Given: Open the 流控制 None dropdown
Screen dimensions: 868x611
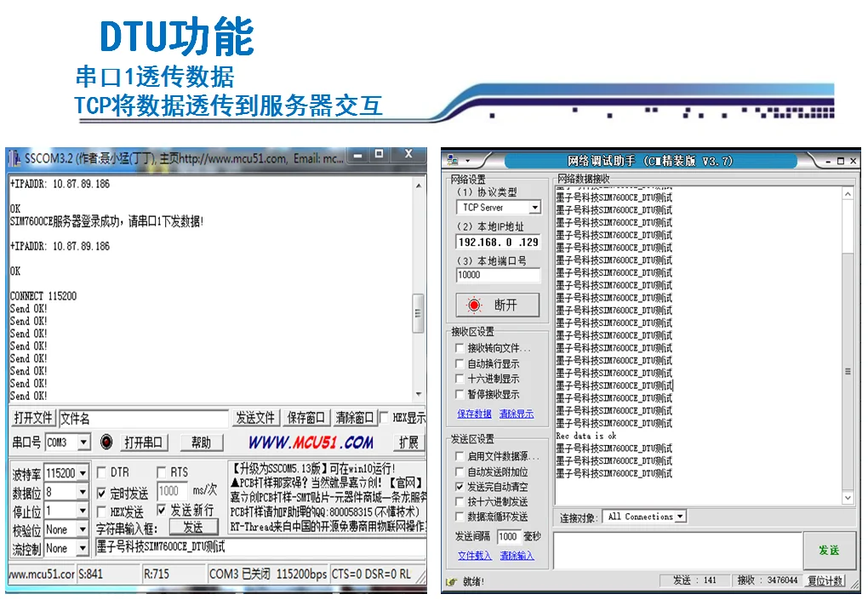Looking at the screenshot, I should [x=83, y=548].
